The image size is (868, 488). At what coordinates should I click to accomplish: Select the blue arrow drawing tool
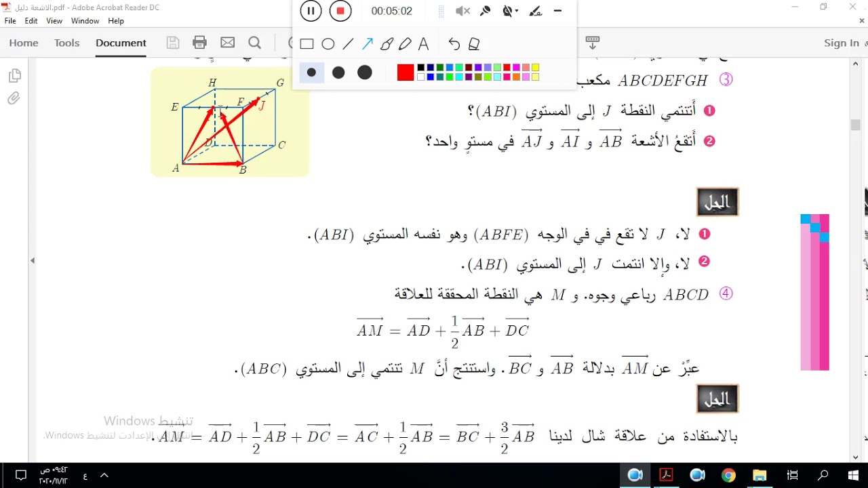coord(368,44)
